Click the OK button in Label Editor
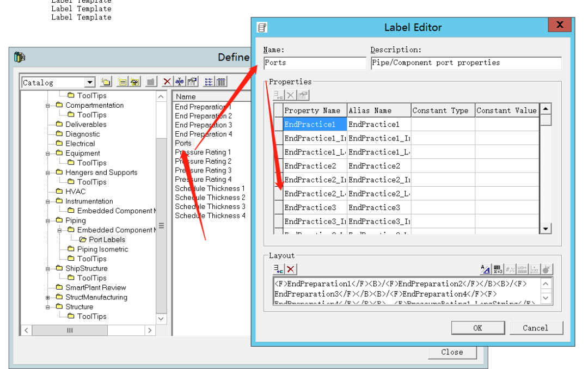Image resolution: width=588 pixels, height=369 pixels. coord(478,328)
